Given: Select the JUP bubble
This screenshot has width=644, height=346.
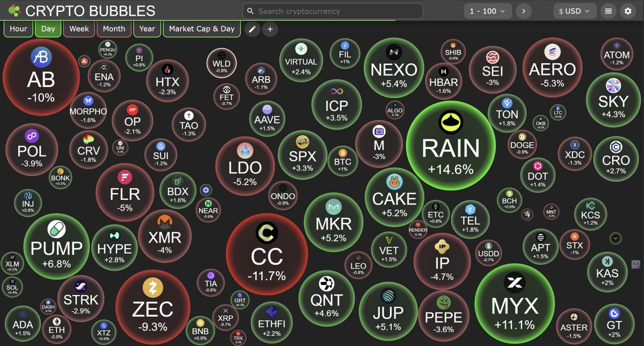Looking at the screenshot, I should tap(388, 311).
